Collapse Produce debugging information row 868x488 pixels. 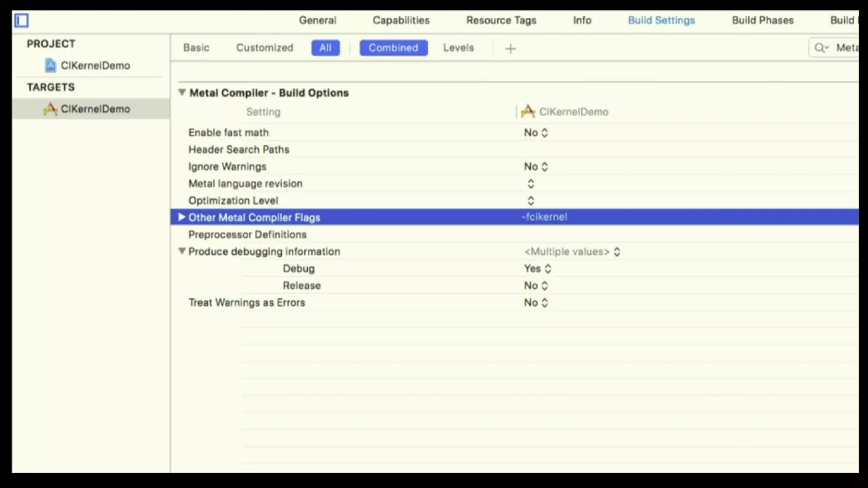point(182,251)
